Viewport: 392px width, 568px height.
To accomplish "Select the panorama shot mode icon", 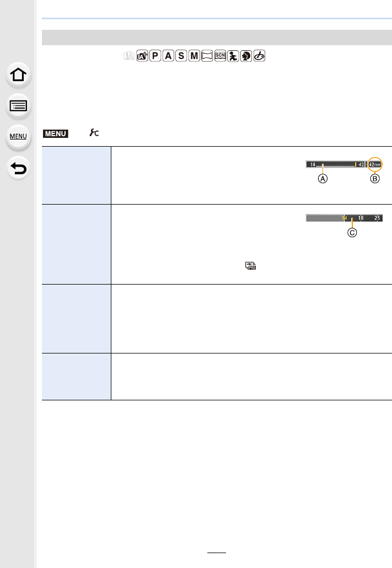I will point(207,57).
